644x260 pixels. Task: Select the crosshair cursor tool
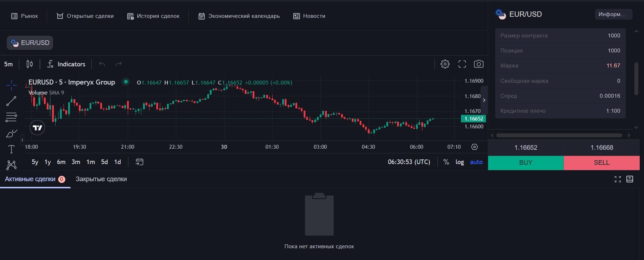(11, 85)
